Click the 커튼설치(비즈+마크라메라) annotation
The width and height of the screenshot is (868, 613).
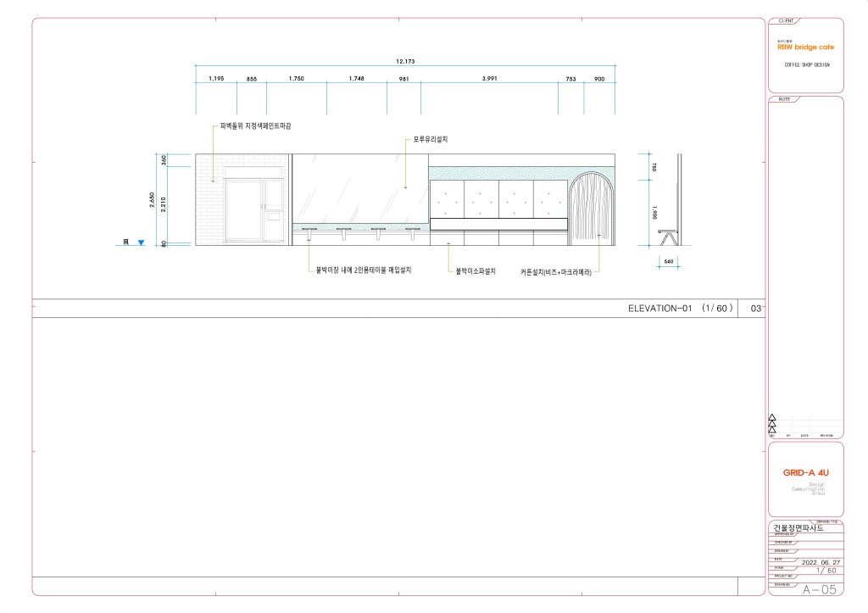(x=555, y=273)
